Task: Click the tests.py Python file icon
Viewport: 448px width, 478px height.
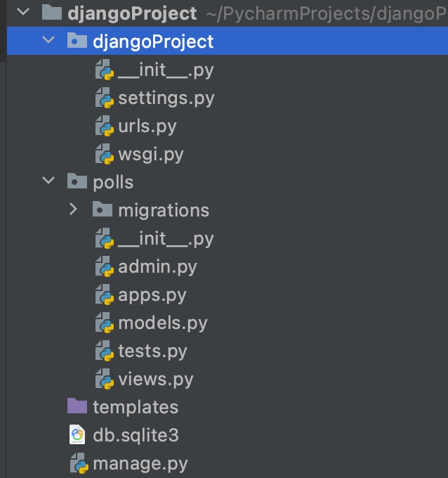Action: pos(105,351)
